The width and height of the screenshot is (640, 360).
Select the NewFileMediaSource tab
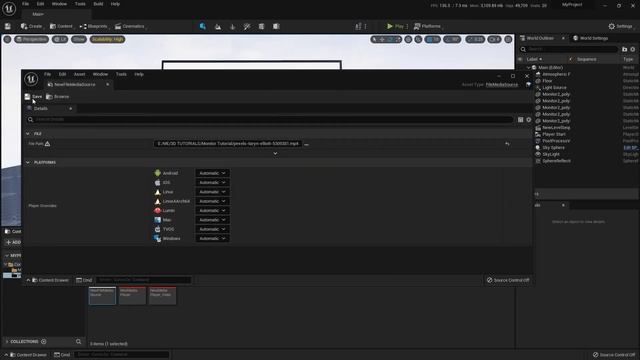[75, 84]
